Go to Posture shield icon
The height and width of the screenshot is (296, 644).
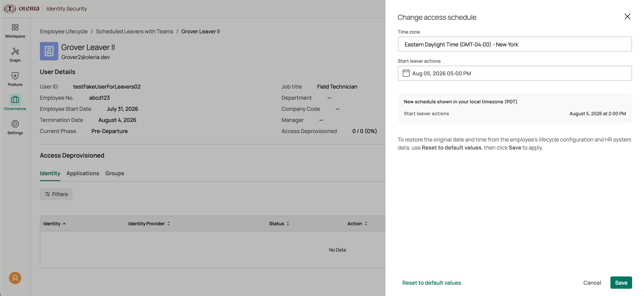pyautogui.click(x=15, y=76)
